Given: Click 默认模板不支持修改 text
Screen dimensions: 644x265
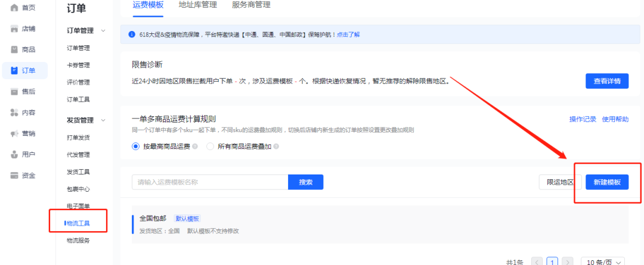Looking at the screenshot, I should (x=213, y=231).
